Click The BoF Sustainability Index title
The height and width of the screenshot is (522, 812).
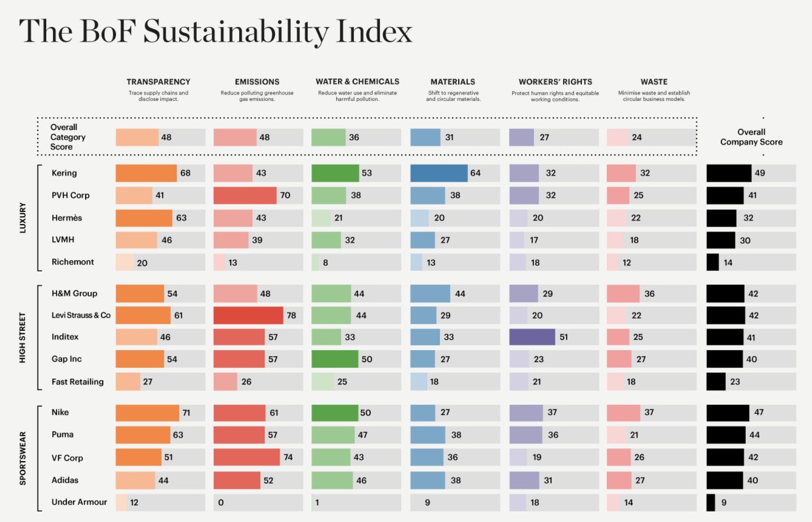[216, 31]
